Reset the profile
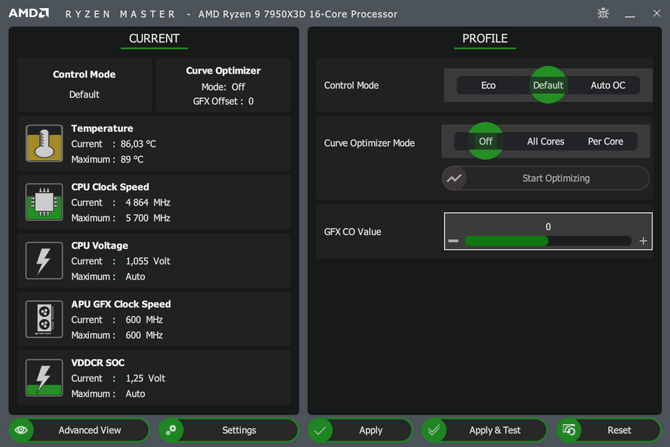Image resolution: width=670 pixels, height=447 pixels. (x=608, y=430)
